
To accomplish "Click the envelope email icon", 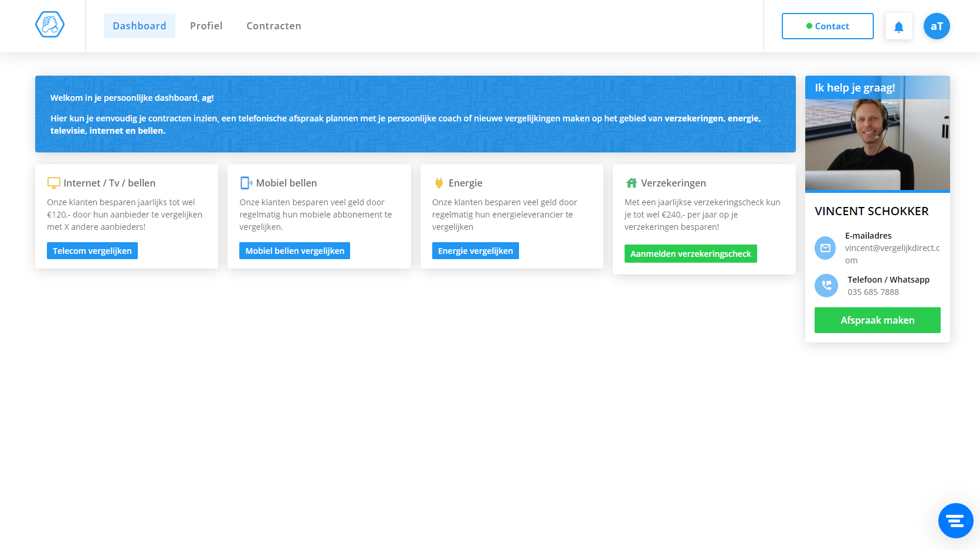I will [x=826, y=248].
